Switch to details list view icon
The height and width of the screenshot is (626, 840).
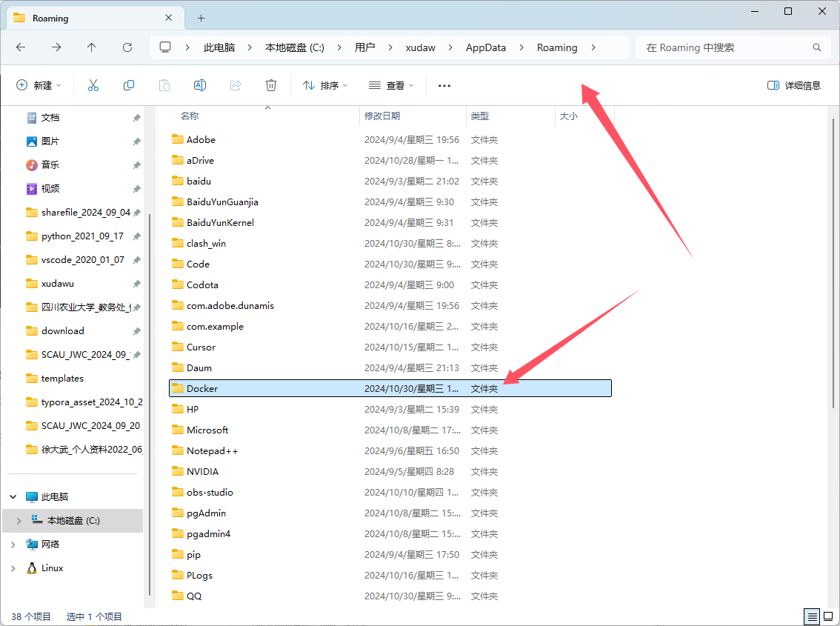point(813,617)
